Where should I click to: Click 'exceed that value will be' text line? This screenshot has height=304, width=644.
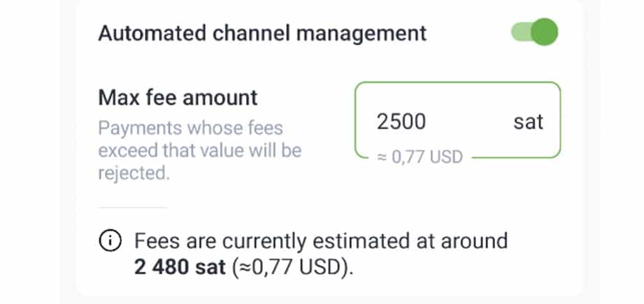pyautogui.click(x=199, y=150)
